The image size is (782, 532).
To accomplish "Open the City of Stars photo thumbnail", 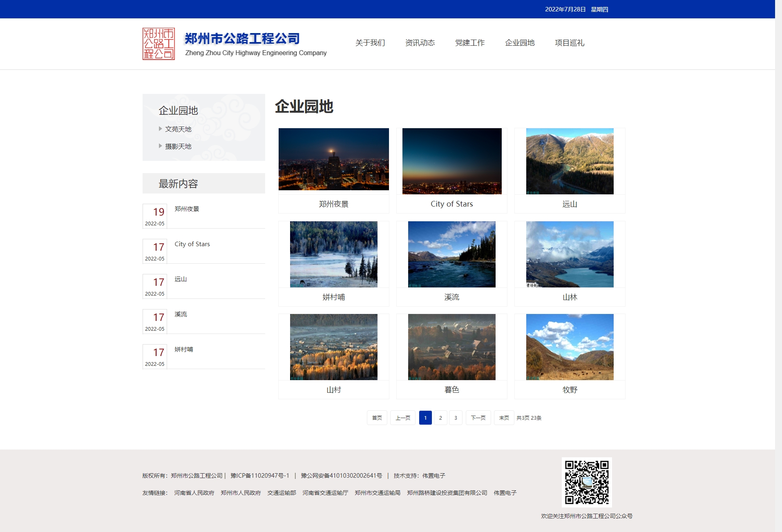I will point(451,159).
